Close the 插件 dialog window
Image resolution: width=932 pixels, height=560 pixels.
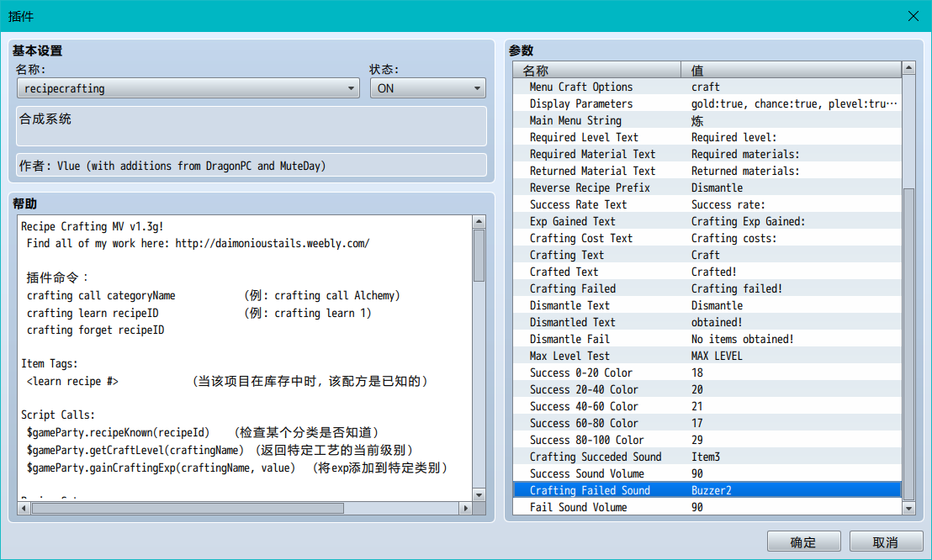[x=913, y=16]
